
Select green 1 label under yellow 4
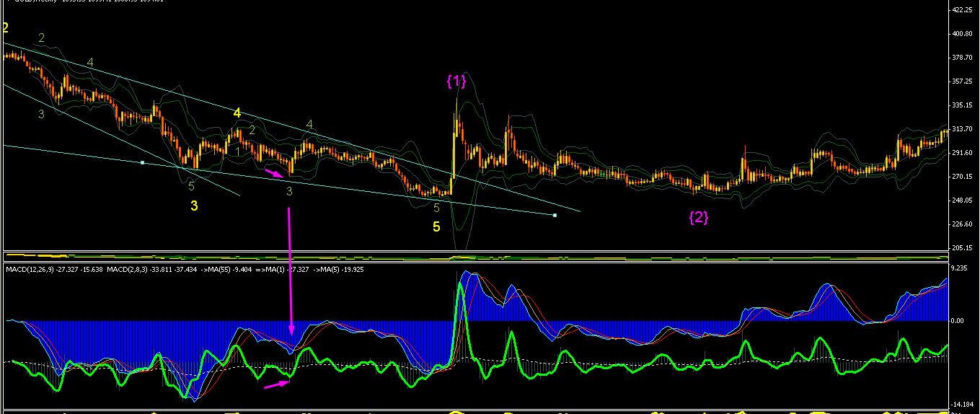click(x=237, y=151)
